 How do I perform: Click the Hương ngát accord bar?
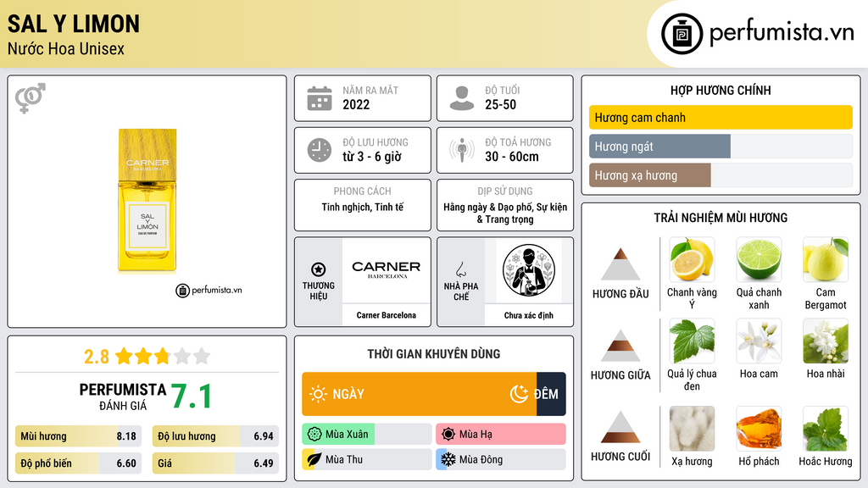721,147
